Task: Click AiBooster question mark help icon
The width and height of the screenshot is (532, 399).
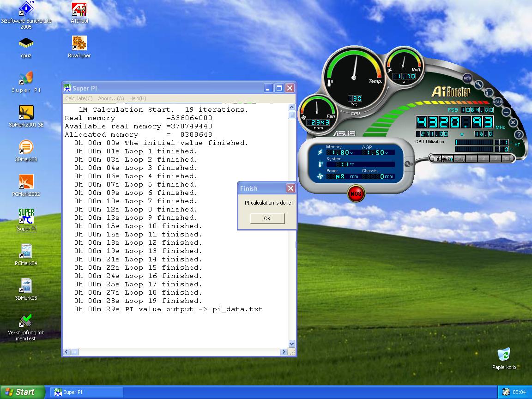Action: [x=518, y=134]
